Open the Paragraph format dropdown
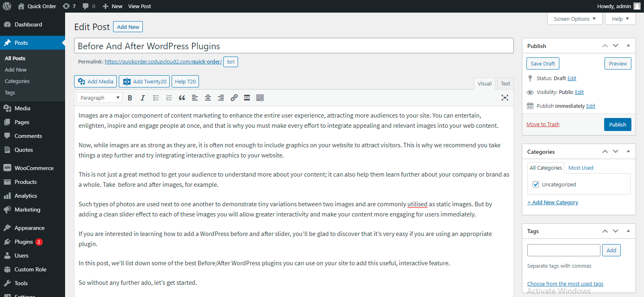The image size is (644, 297). (99, 98)
